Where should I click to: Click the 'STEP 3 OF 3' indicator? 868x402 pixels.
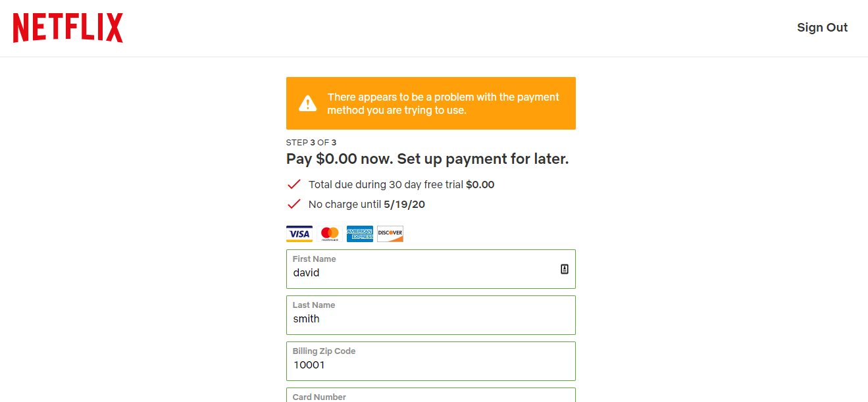tap(311, 142)
